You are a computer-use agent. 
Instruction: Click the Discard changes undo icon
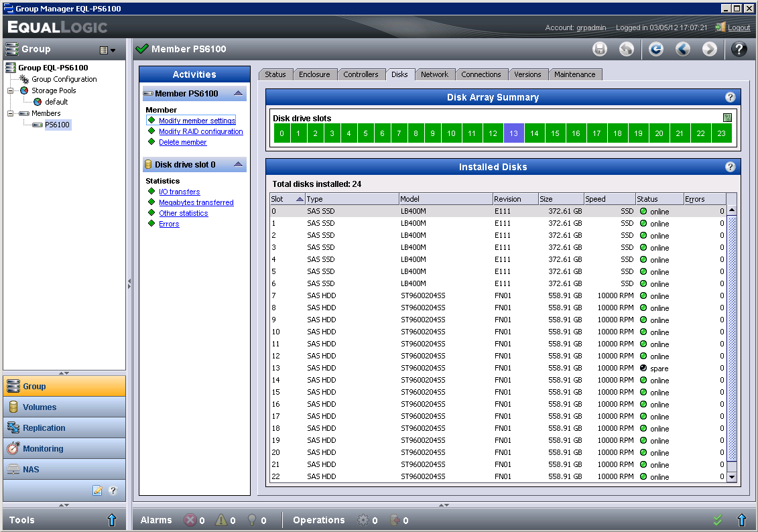pos(627,49)
